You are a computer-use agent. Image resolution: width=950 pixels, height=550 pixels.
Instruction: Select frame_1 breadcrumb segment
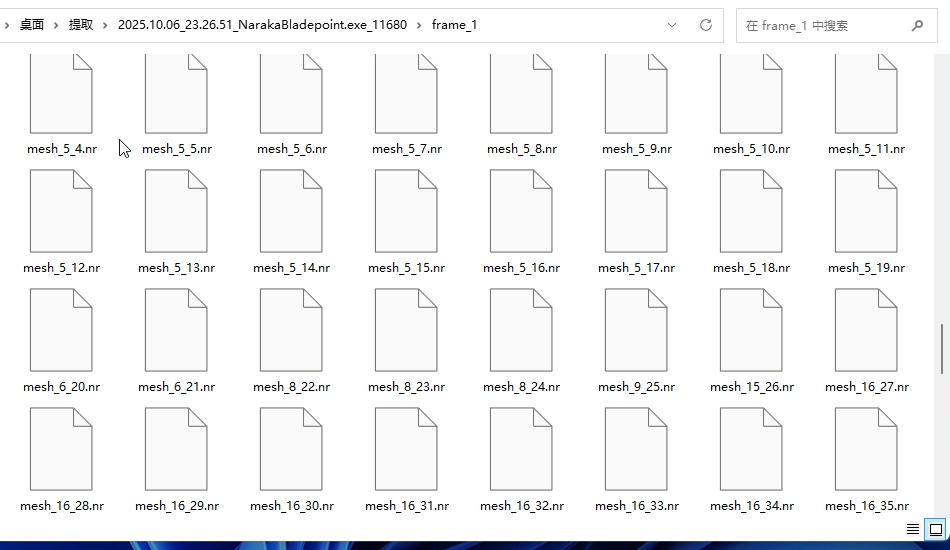point(454,25)
